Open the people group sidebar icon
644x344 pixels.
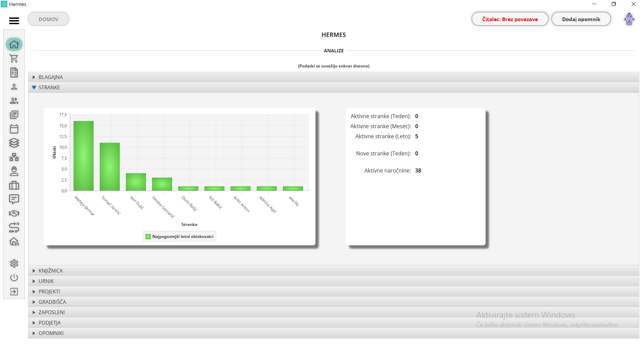point(14,101)
